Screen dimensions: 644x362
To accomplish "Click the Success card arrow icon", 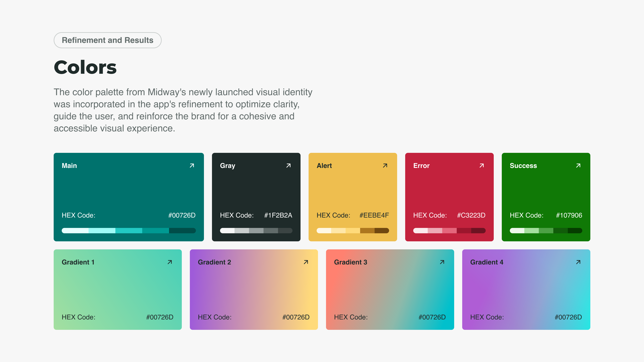I will tap(578, 166).
